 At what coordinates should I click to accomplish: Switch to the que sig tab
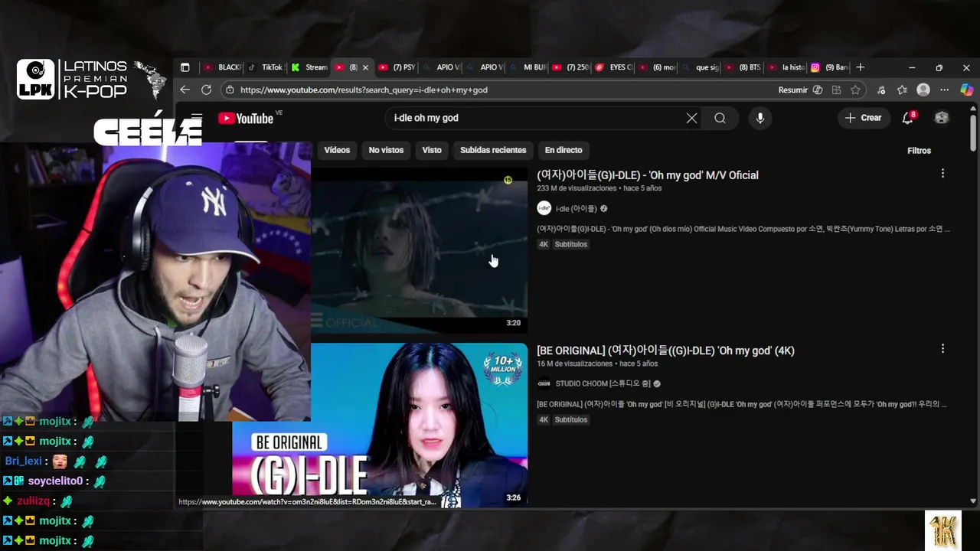(701, 67)
